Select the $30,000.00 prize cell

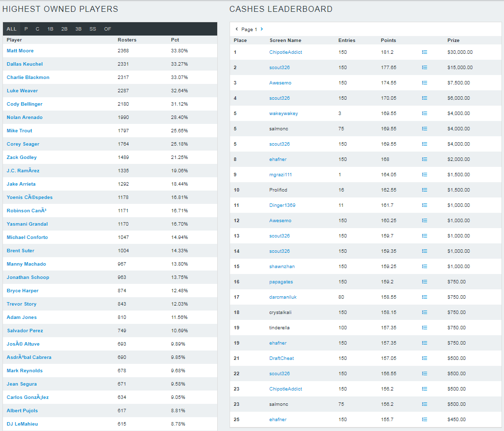pyautogui.click(x=460, y=52)
